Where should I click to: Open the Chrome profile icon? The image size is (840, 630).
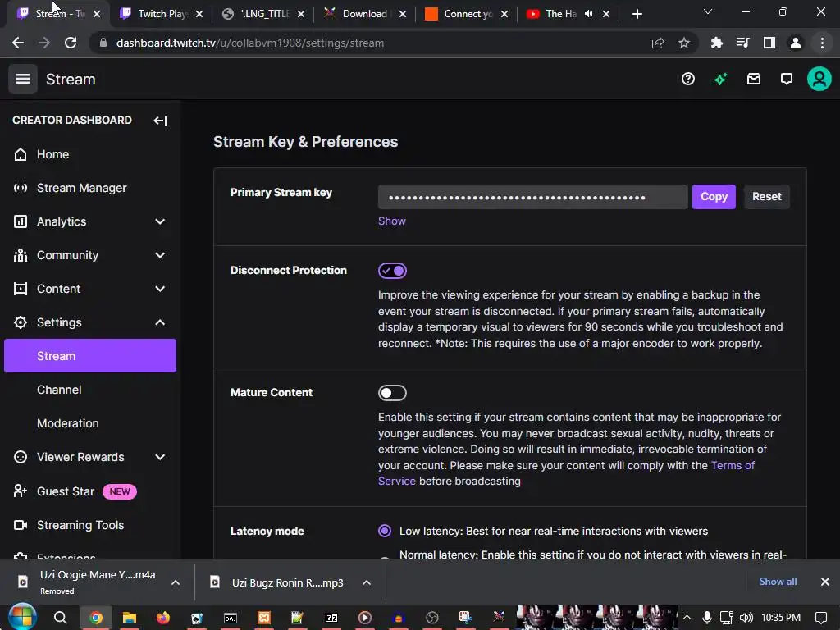pos(796,43)
